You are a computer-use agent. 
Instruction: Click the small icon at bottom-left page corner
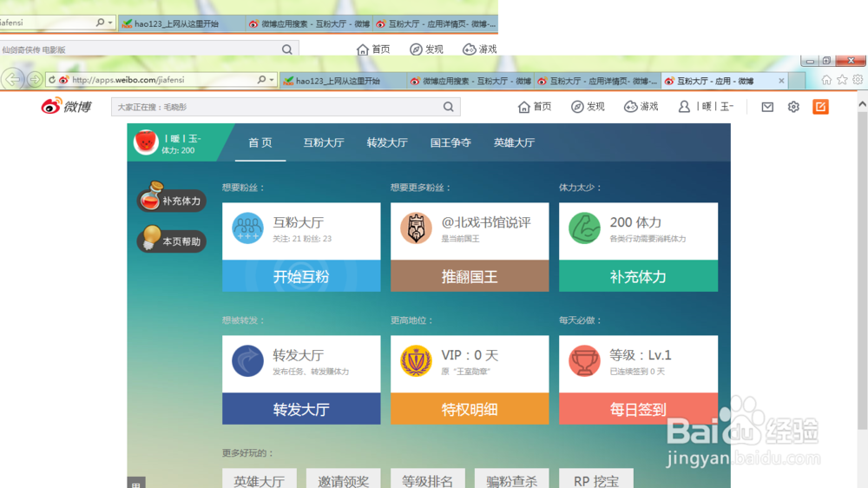tap(136, 483)
